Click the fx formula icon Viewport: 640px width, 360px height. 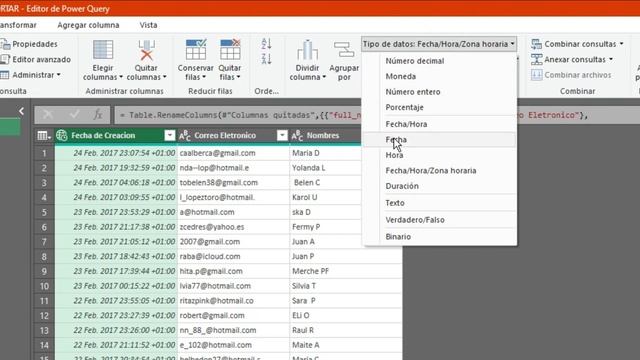(x=98, y=115)
